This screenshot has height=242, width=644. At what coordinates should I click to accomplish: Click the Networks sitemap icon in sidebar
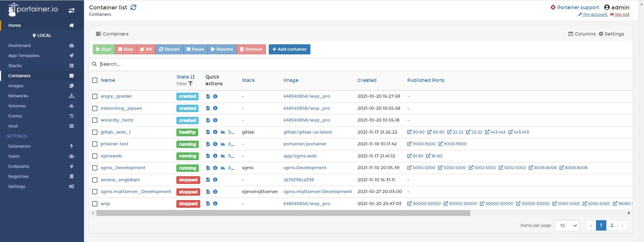[72, 96]
